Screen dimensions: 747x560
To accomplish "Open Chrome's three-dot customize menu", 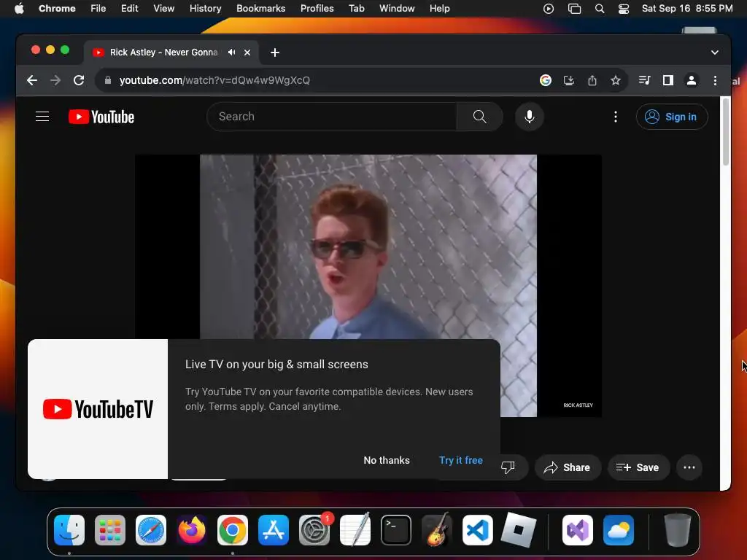I will click(715, 80).
